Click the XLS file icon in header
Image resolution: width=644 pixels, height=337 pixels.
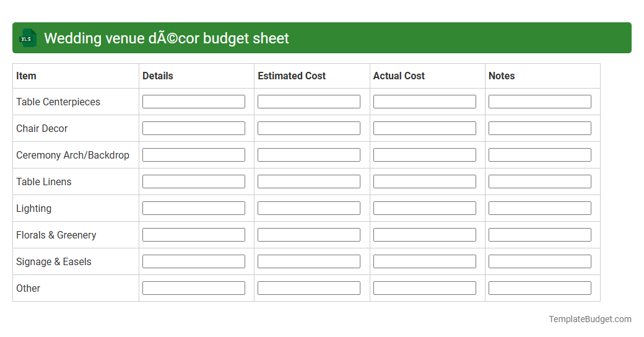[27, 38]
